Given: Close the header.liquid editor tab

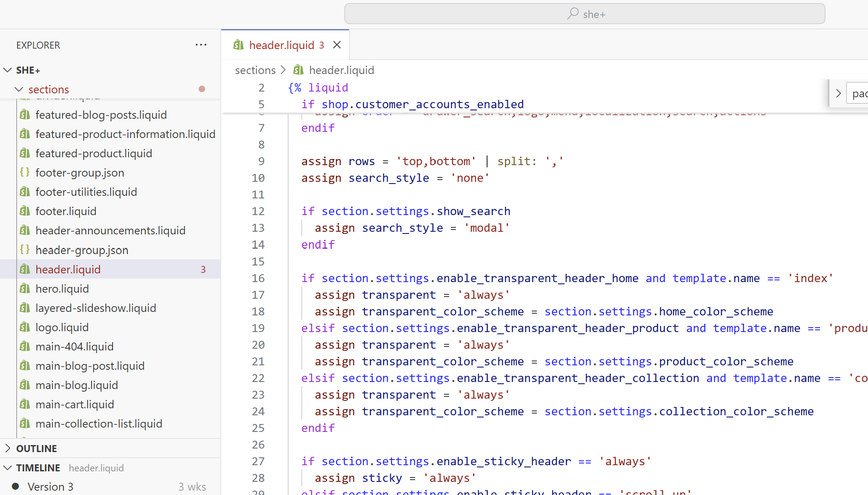Looking at the screenshot, I should tap(337, 45).
